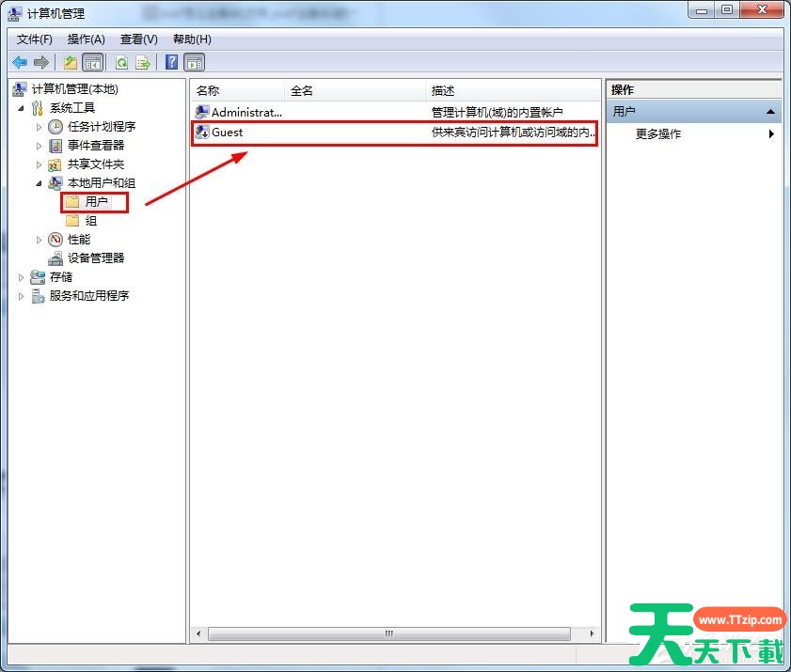Image resolution: width=791 pixels, height=672 pixels.
Task: Click the Up one level toolbar icon
Action: [71, 63]
